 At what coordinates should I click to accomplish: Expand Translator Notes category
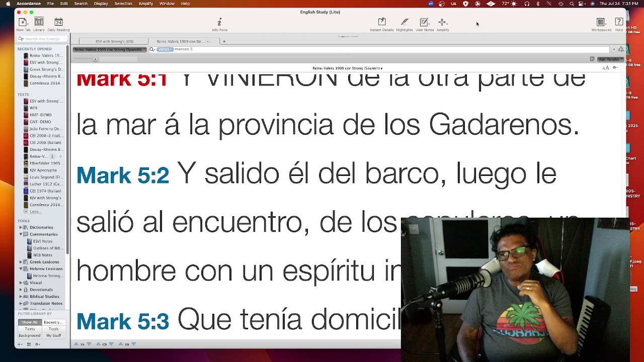[21, 303]
